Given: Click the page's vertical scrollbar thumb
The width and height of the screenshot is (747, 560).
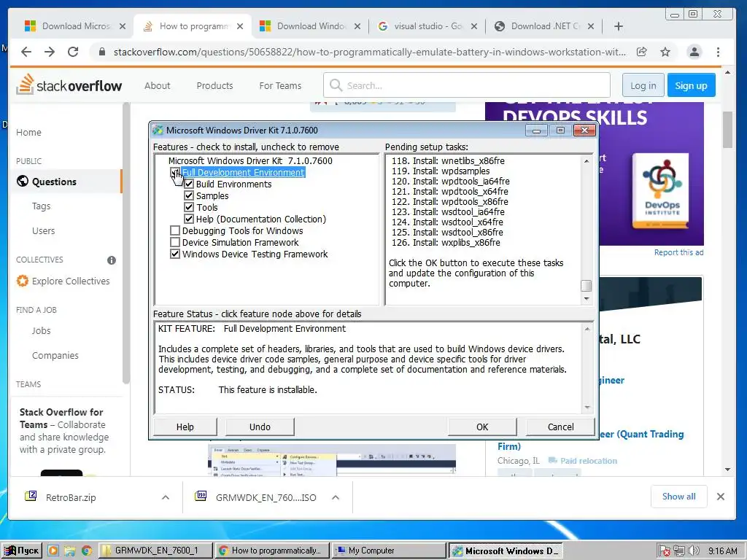Looking at the screenshot, I should 727,130.
